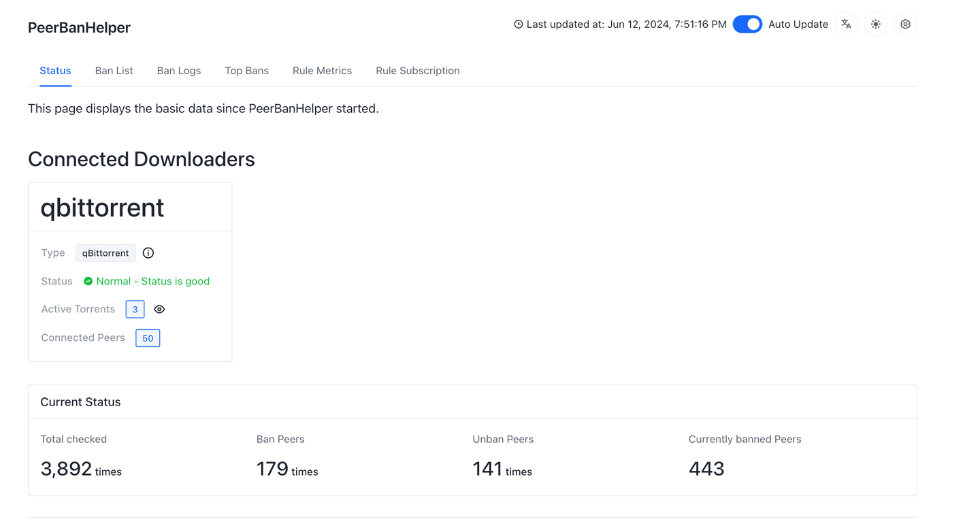Viewport: 980px width, 528px height.
Task: Click the qBittorrent type tag
Action: coord(105,253)
